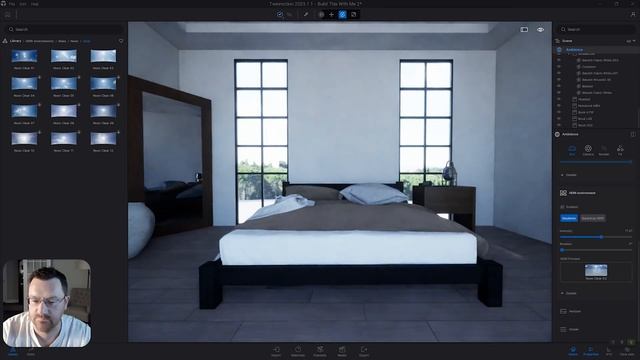
Task: Open the Help menu
Action: 35,4
